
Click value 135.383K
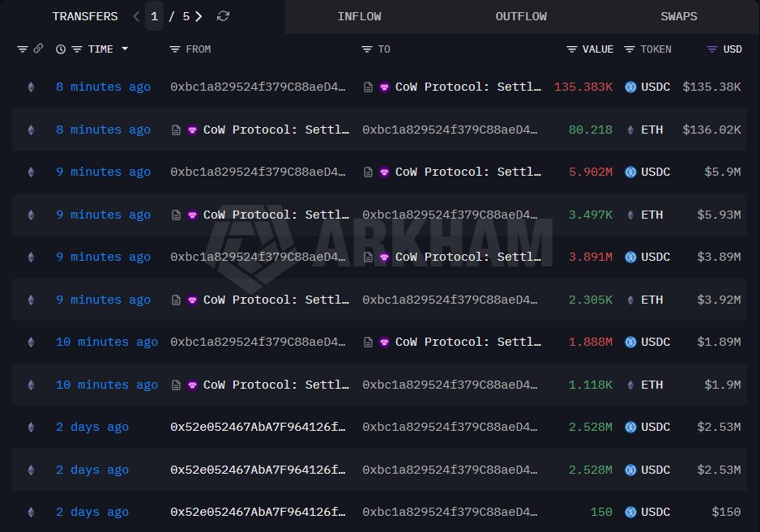[583, 87]
